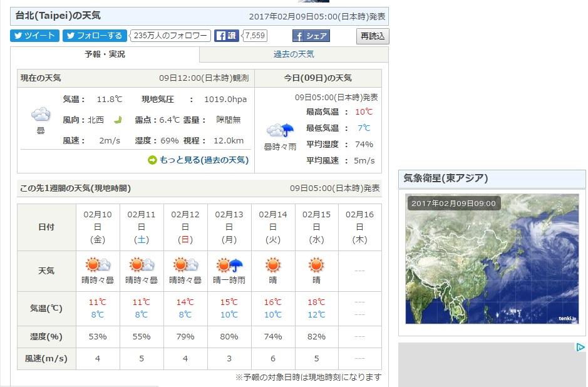Switch to the 過去の天気 tab

coord(294,54)
